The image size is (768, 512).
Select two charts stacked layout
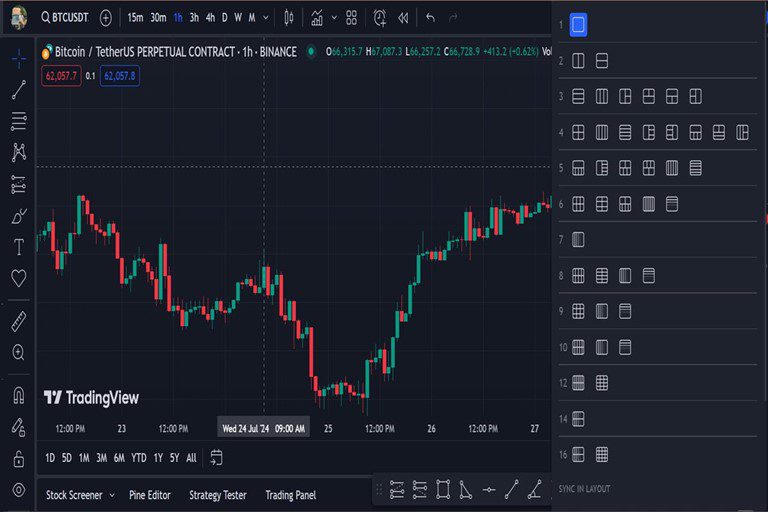click(601, 61)
